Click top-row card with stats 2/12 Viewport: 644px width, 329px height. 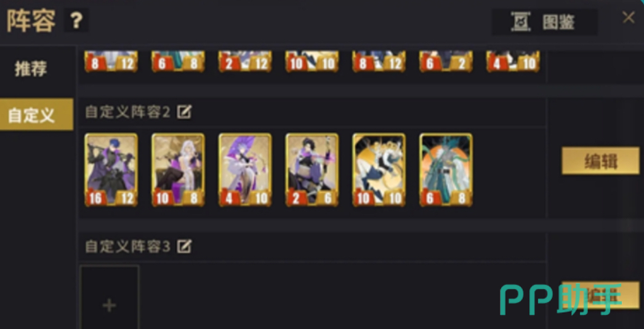point(245,61)
